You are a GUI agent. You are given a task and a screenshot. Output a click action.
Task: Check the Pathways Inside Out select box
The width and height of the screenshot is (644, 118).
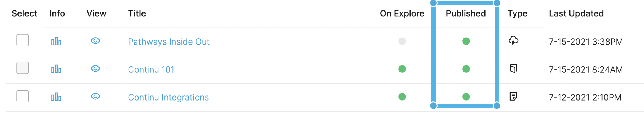23,40
